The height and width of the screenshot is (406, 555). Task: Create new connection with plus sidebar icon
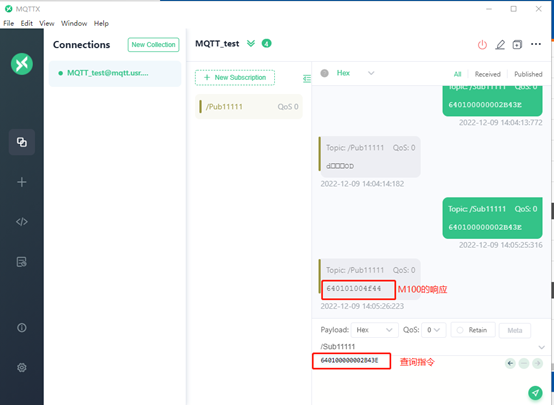pos(22,182)
